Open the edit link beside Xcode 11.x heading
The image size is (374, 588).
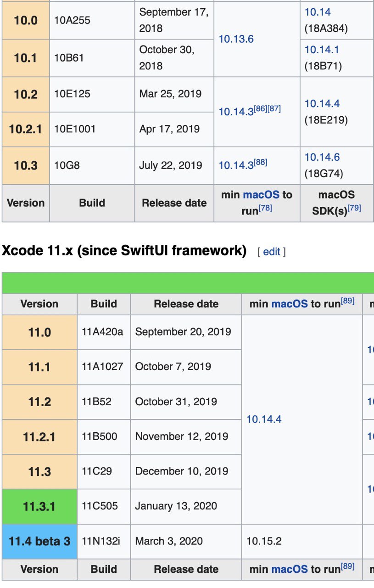click(x=271, y=251)
